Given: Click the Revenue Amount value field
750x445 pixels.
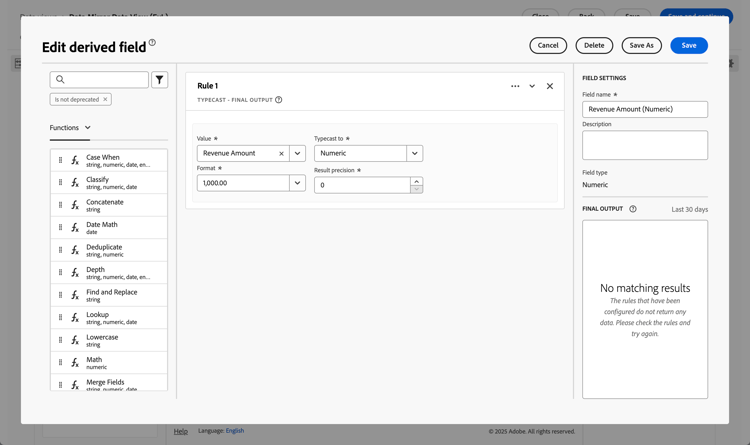Looking at the screenshot, I should pos(243,153).
